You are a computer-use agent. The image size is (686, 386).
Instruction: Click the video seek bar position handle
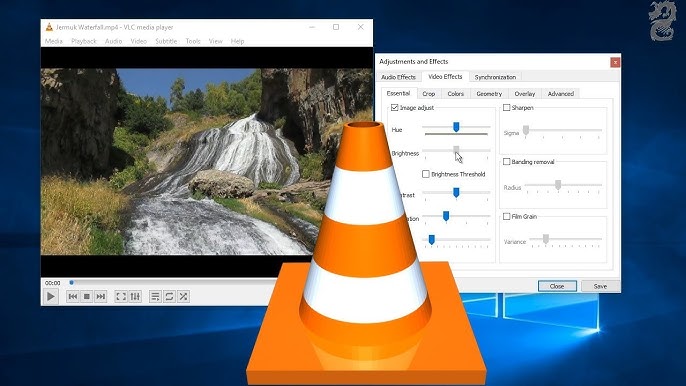coord(72,283)
